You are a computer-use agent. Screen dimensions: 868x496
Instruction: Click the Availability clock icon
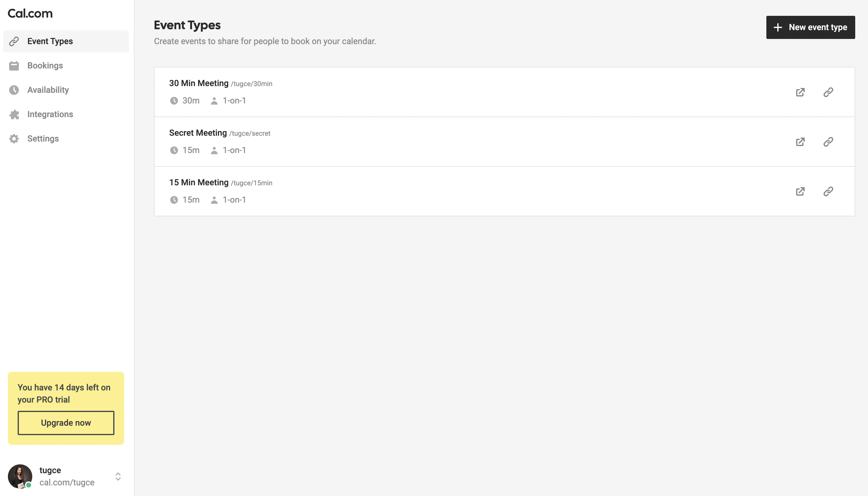click(14, 90)
